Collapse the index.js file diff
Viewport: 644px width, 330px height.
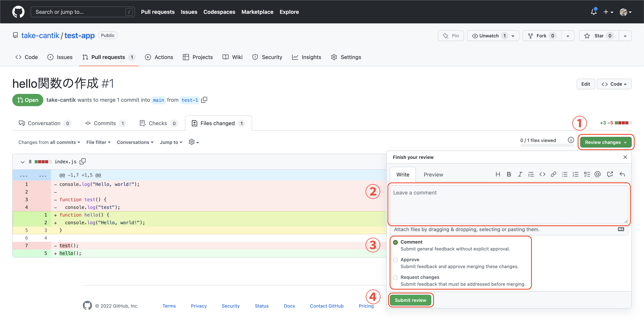pos(22,162)
